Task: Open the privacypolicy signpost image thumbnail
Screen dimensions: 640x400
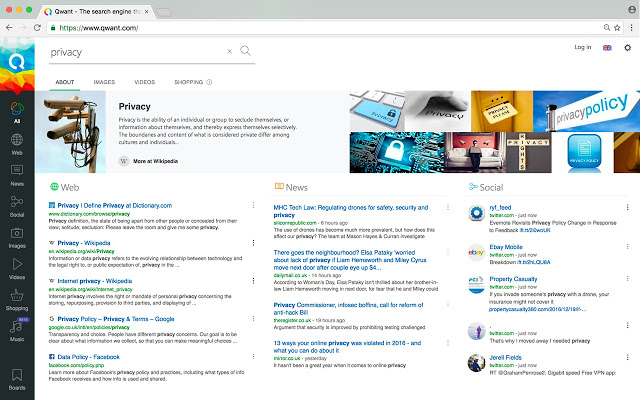Action: (x=587, y=111)
